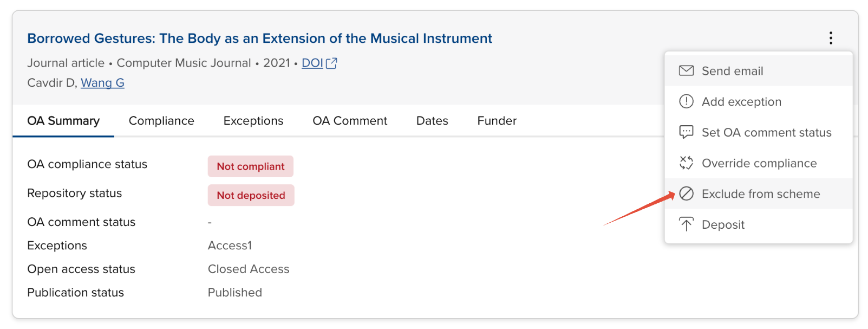The height and width of the screenshot is (329, 868).
Task: Show the Funder tab
Action: 497,121
